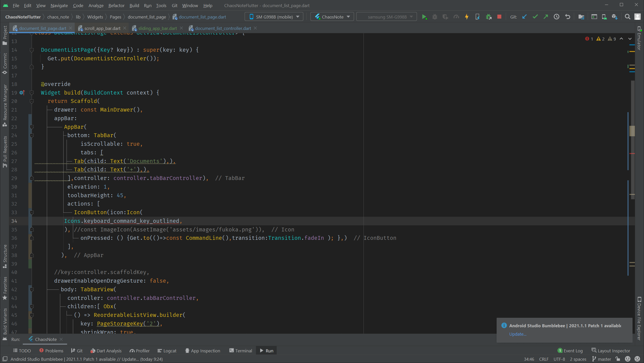This screenshot has height=363, width=644.
Task: Open the SM G998B device selector dropdown
Action: tap(273, 16)
